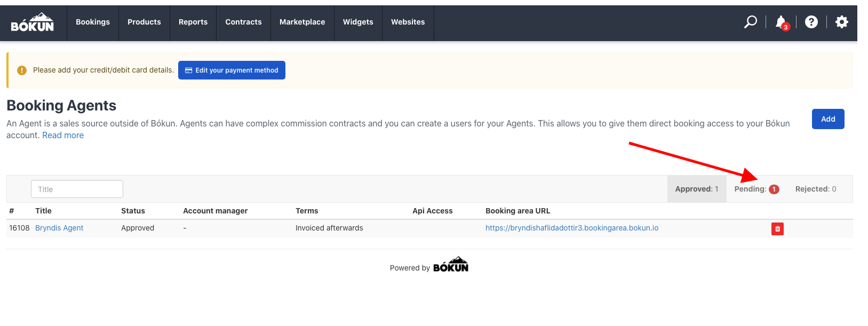Click the Booking area URL column header
868x326 pixels.
(x=517, y=211)
